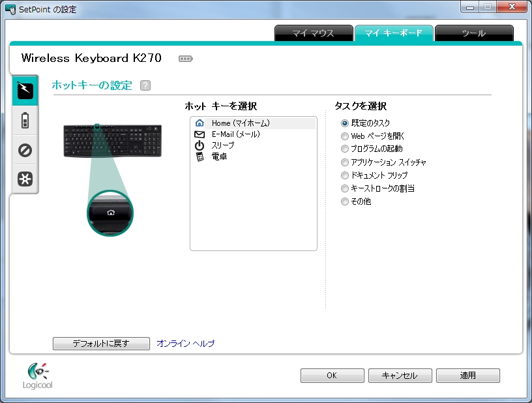Select 電卓 hotkey row

(x=254, y=157)
